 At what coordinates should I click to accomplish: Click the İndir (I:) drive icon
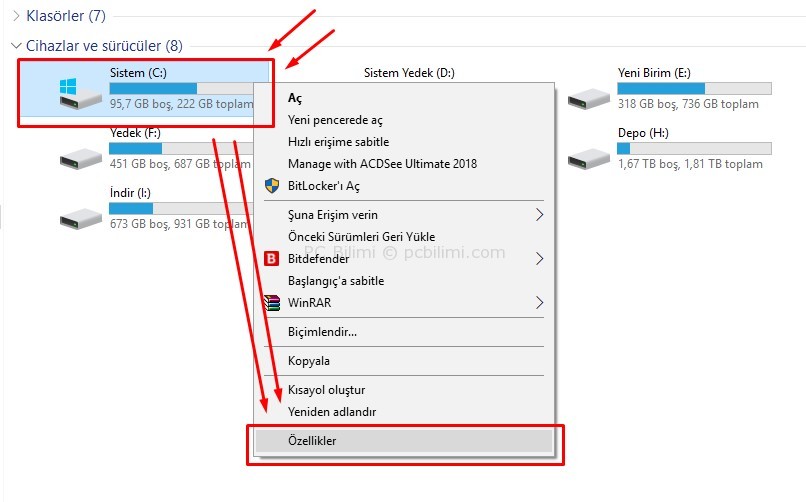pyautogui.click(x=81, y=218)
